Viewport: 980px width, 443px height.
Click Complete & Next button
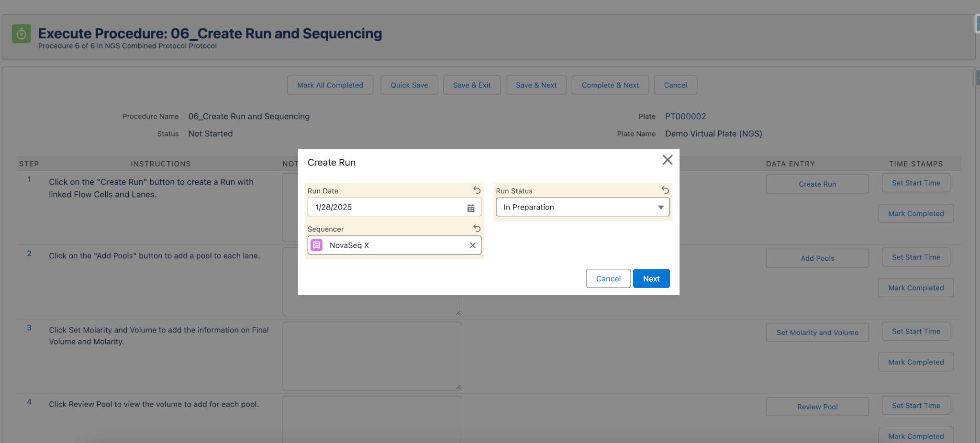point(611,85)
